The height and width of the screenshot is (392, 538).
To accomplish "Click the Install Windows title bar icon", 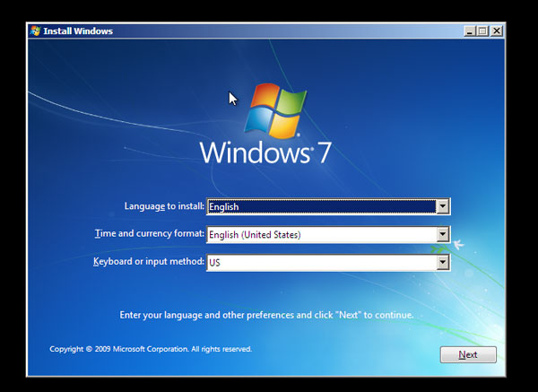I will [35, 30].
